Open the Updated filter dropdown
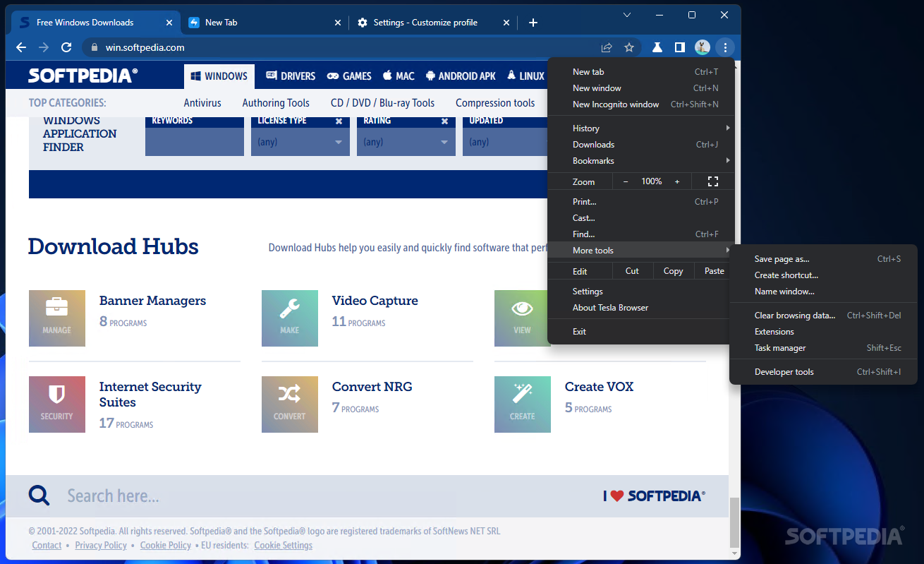Screen dimensions: 924x564 pyautogui.click(x=505, y=142)
